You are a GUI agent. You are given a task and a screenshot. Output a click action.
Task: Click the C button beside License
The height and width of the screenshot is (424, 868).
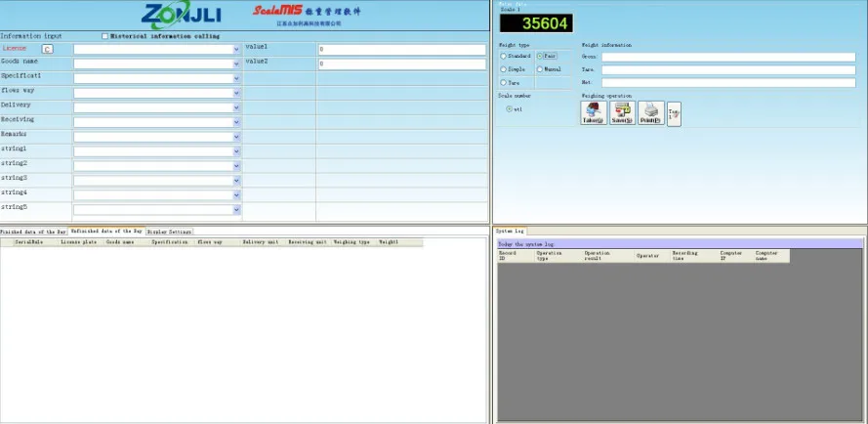(47, 48)
